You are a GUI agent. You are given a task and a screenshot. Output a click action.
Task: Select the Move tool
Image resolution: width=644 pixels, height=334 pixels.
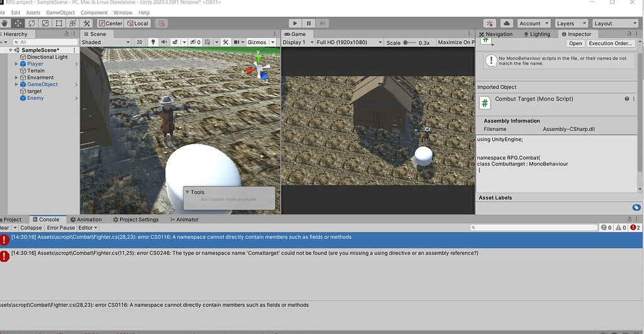point(18,23)
